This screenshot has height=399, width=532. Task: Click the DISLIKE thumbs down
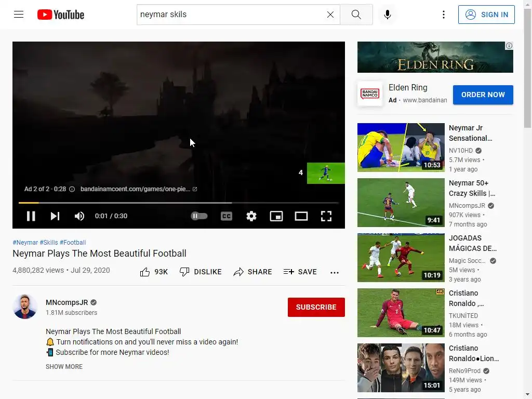point(201,272)
